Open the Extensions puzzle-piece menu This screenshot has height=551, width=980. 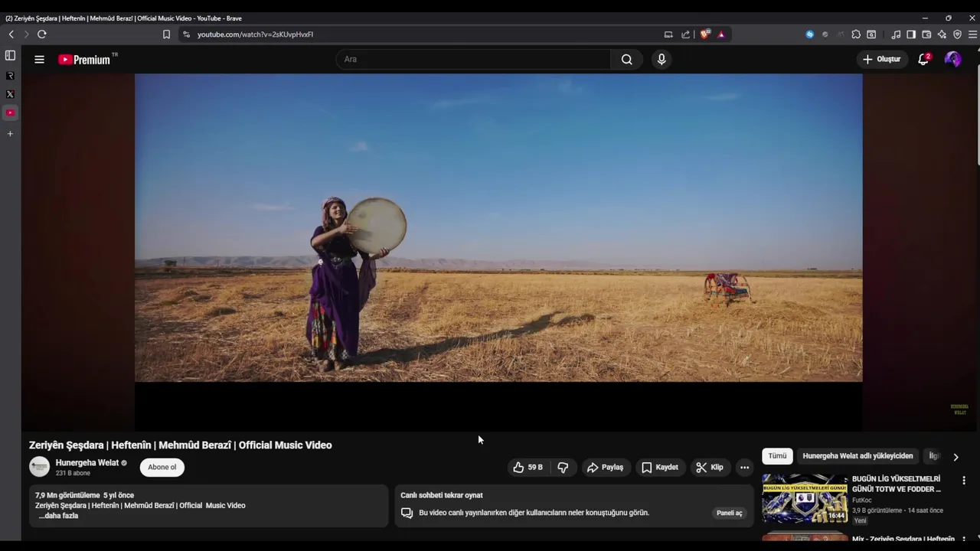tap(856, 34)
